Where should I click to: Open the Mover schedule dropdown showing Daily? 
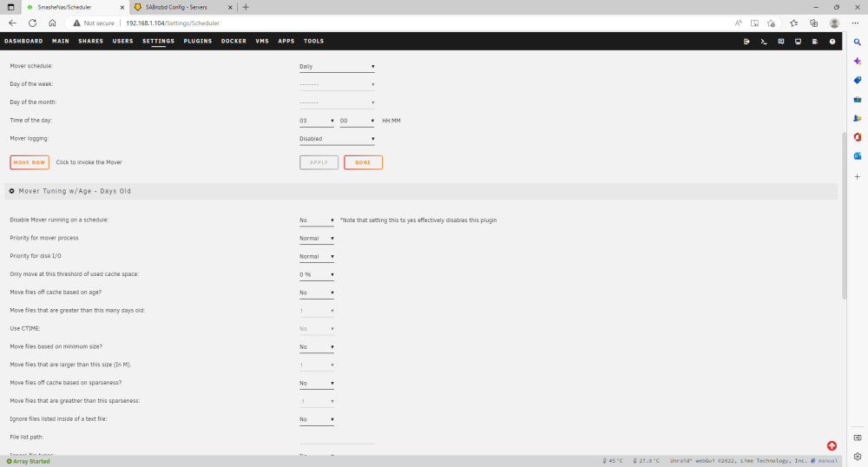point(337,66)
